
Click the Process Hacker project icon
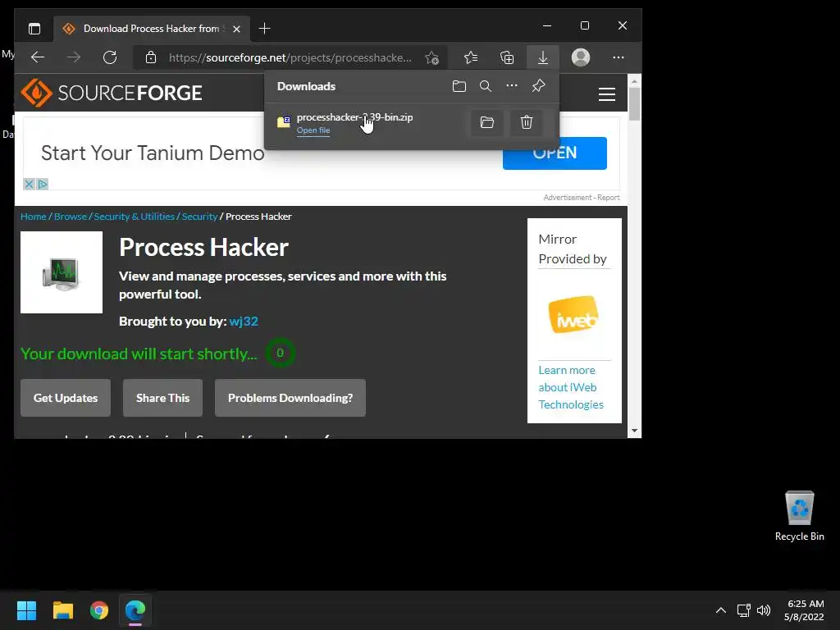pyautogui.click(x=62, y=272)
